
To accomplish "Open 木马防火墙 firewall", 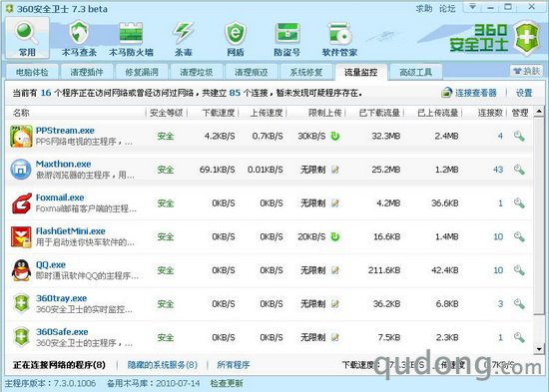I will [131, 38].
